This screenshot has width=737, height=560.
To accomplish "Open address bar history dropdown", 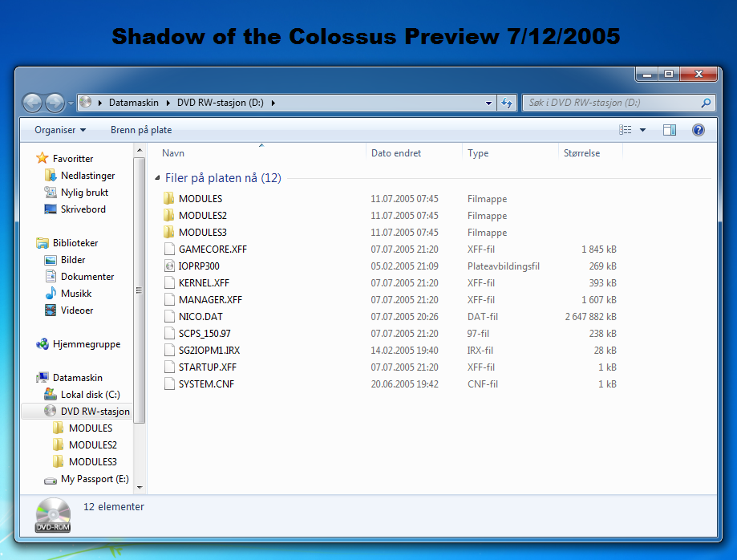I will pos(489,103).
